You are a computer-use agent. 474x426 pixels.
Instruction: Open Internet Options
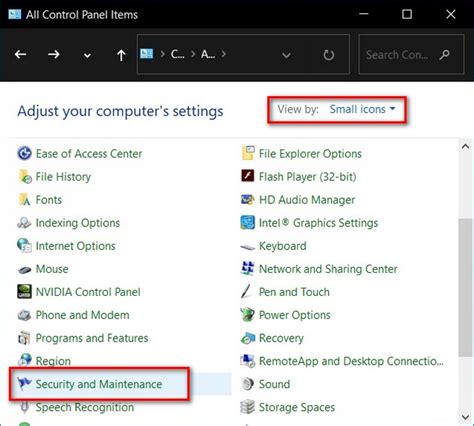[x=75, y=246]
